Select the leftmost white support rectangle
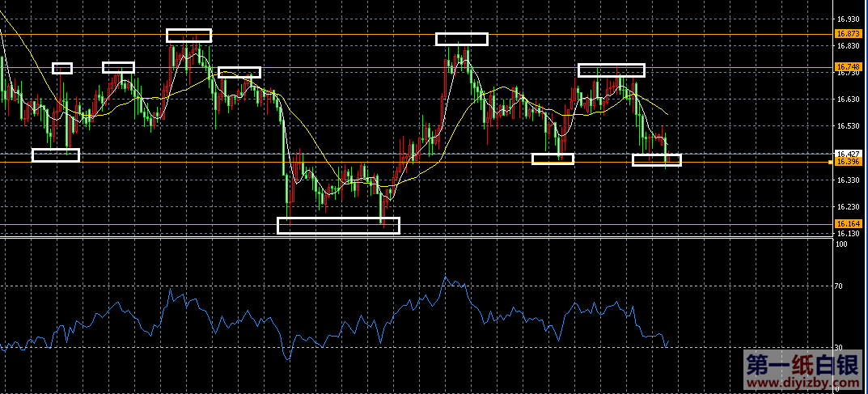The image size is (868, 394). tap(56, 155)
